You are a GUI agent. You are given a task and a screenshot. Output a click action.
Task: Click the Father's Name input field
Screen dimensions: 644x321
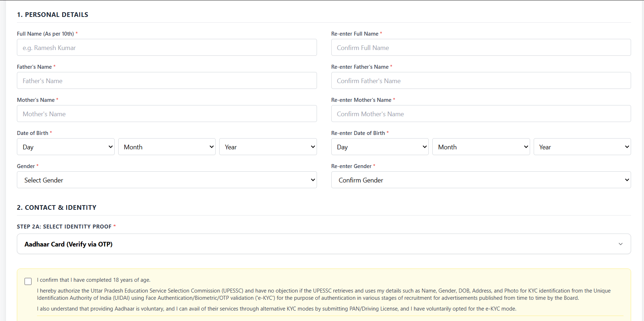pyautogui.click(x=167, y=81)
